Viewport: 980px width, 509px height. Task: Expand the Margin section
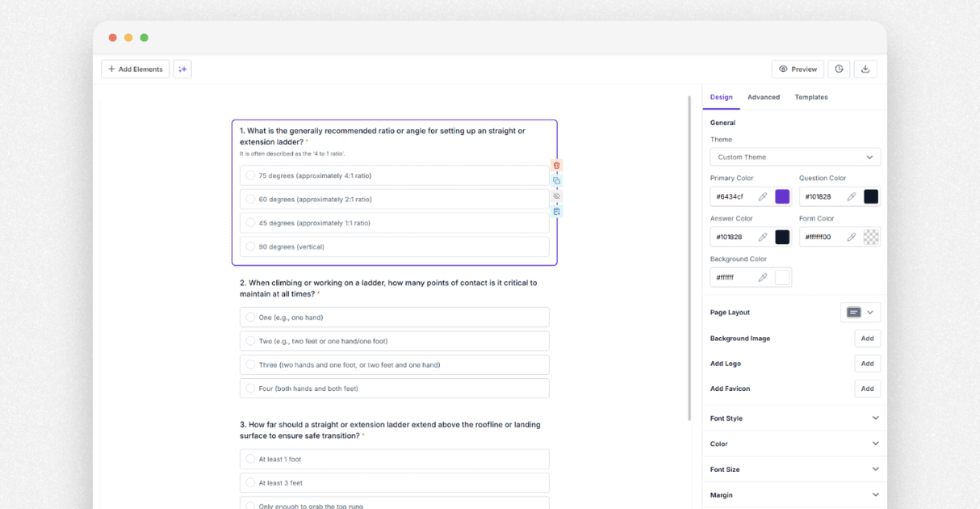(794, 494)
